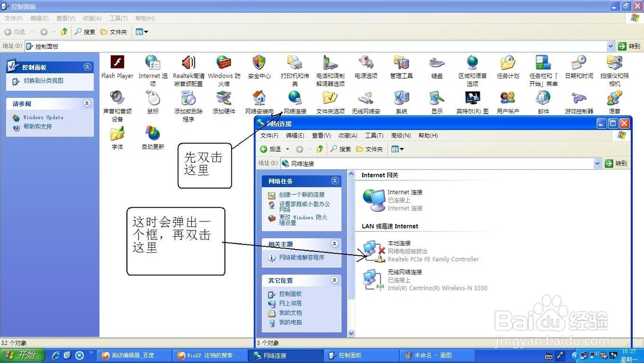Viewport: 644px width, 363px height.
Task: Open 查看(V) menu in 控制面板 window
Action: point(66,19)
